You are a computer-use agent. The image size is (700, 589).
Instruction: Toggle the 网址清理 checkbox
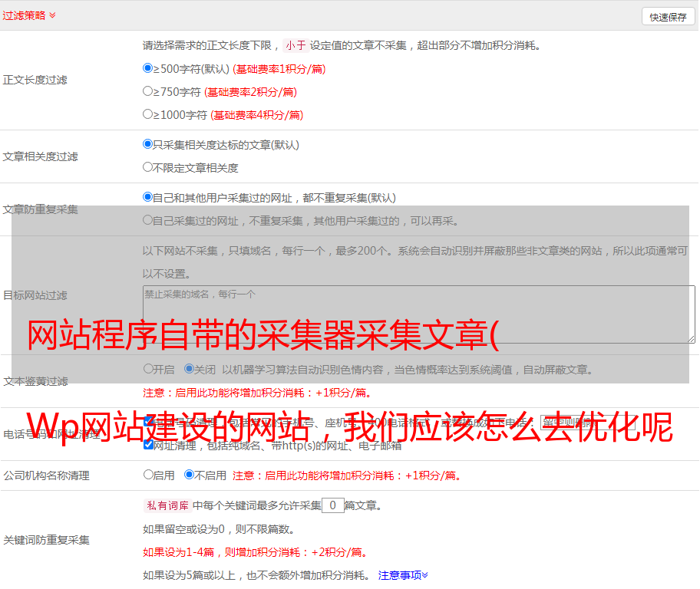click(149, 444)
